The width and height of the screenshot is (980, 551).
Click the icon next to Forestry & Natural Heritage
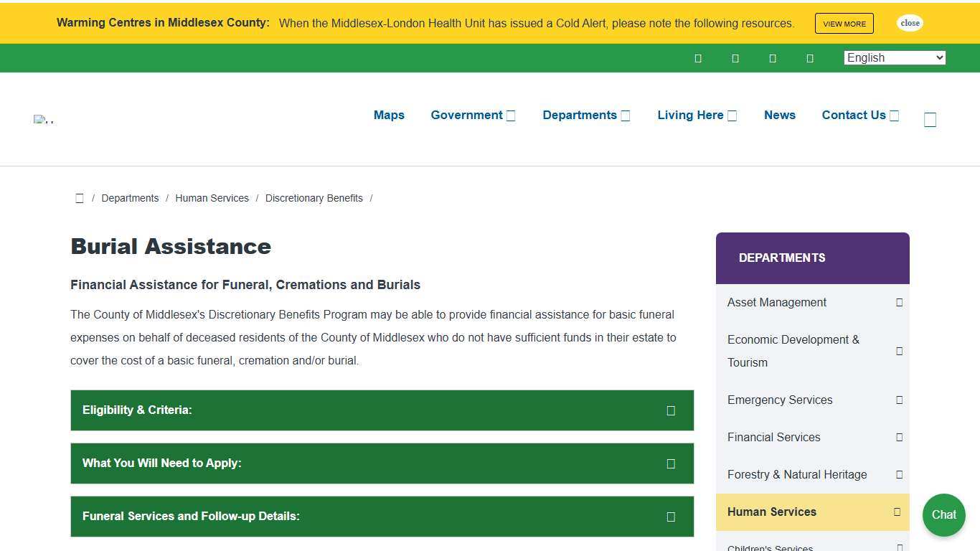click(899, 475)
